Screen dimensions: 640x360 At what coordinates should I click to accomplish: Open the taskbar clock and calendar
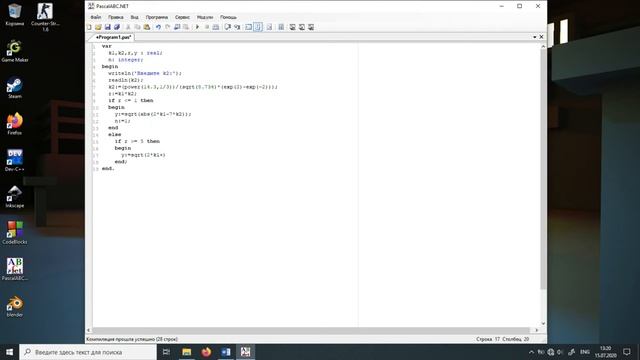tap(606, 352)
